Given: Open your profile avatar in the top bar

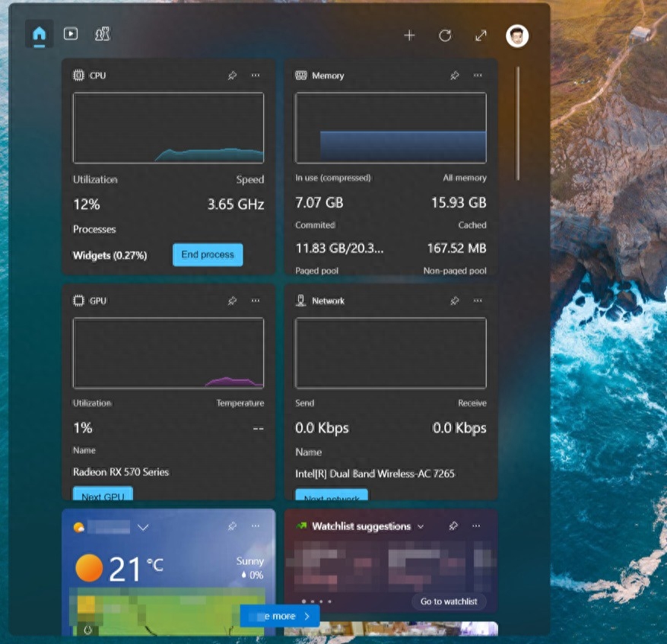Looking at the screenshot, I should (516, 35).
